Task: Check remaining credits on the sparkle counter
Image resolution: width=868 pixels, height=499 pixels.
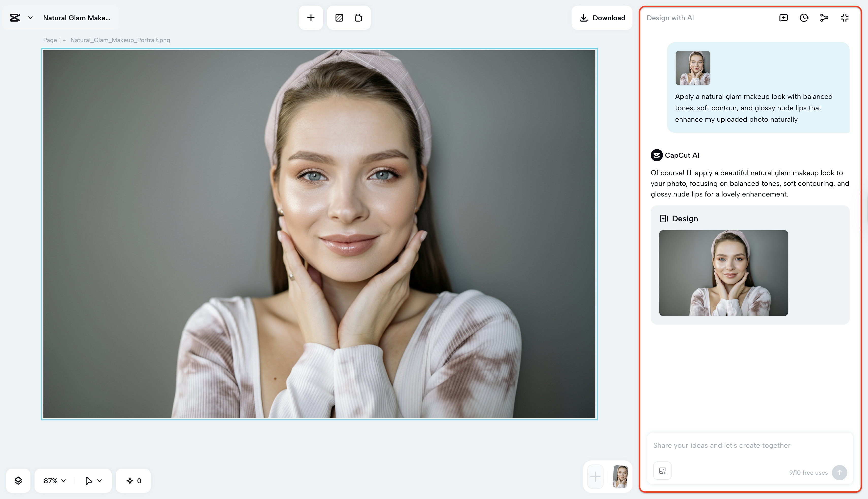Action: click(x=133, y=480)
